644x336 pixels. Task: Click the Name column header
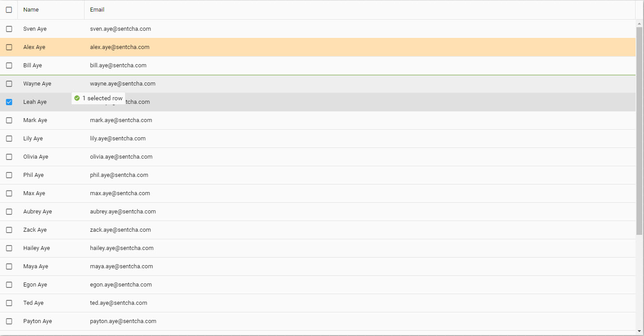[x=31, y=10]
